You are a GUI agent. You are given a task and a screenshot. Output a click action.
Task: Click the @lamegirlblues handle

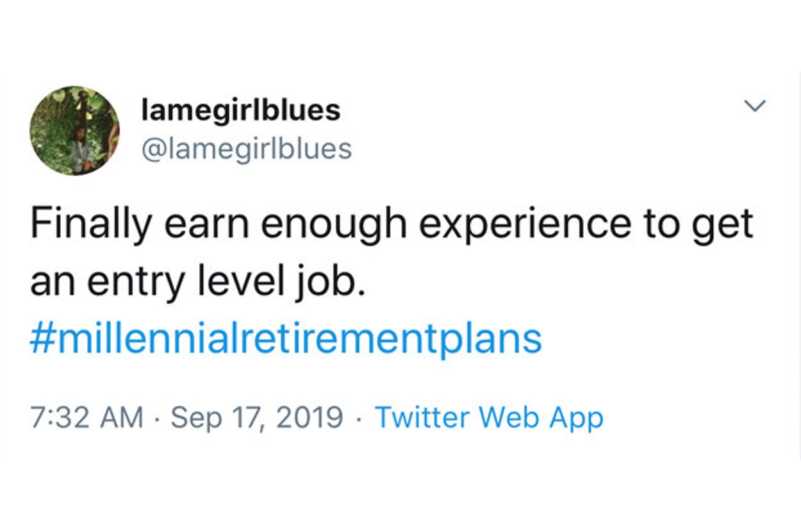tap(246, 149)
